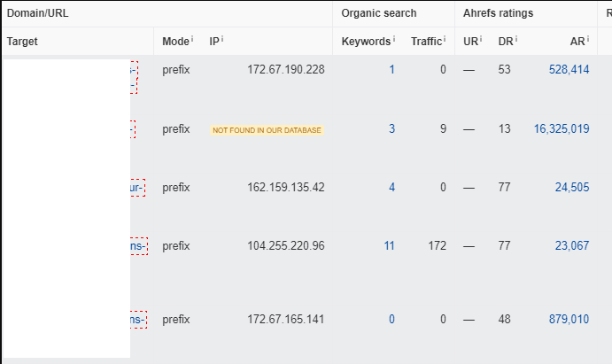Open the Keywords column info tooltip icon
This screenshot has width=612, height=364.
(394, 38)
